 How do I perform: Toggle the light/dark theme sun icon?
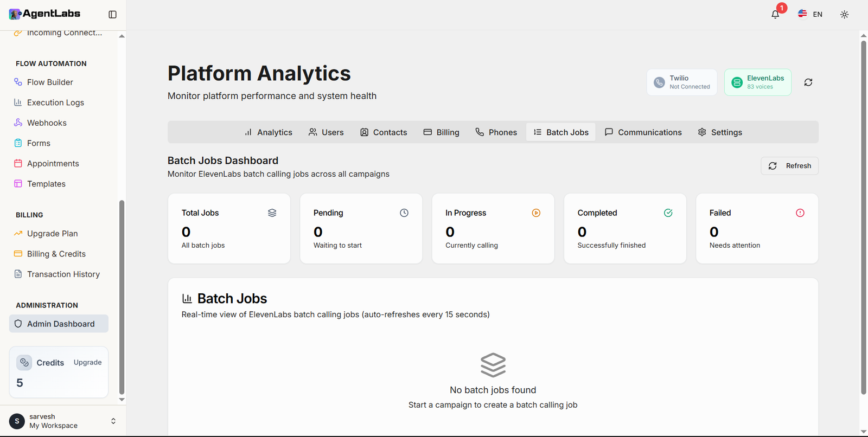tap(844, 15)
